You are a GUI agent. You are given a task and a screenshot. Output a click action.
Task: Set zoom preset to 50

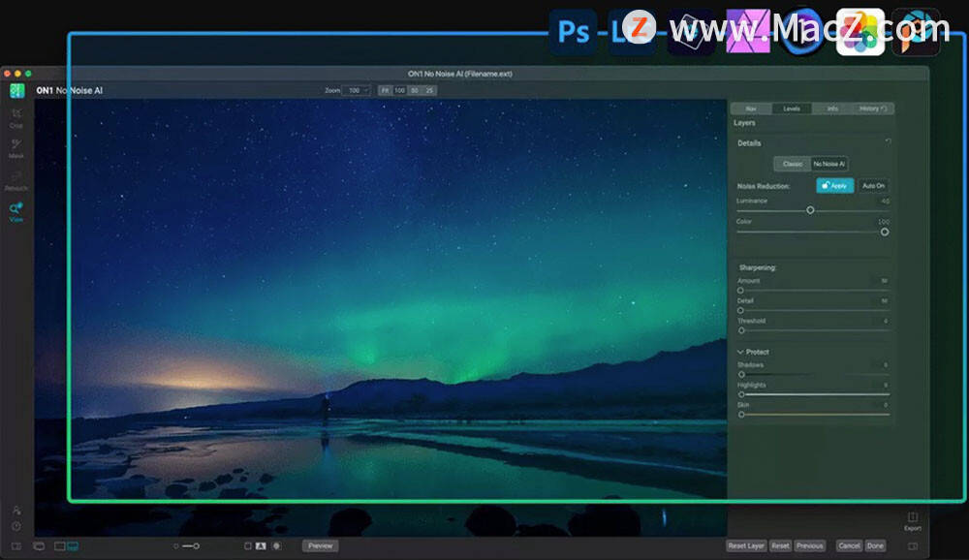pos(415,90)
